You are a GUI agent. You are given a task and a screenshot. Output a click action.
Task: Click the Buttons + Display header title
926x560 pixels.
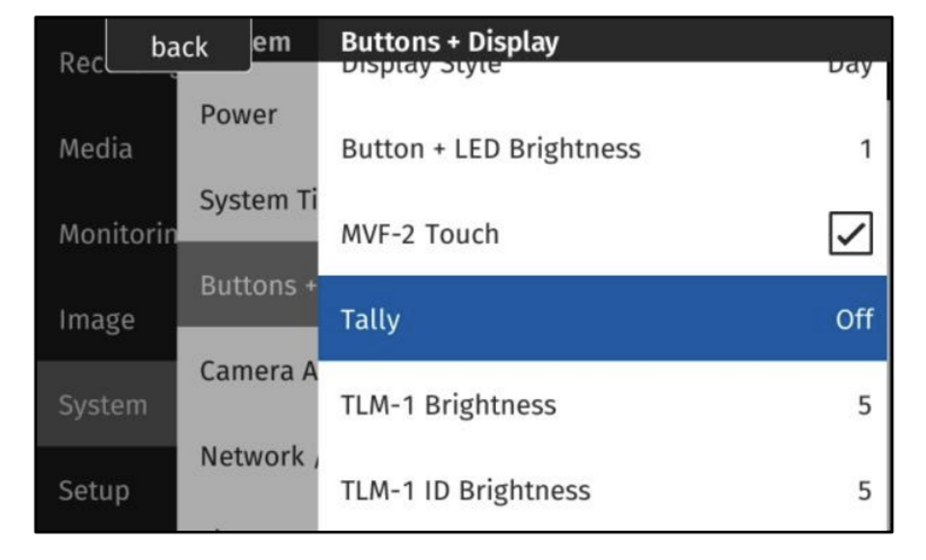[449, 42]
